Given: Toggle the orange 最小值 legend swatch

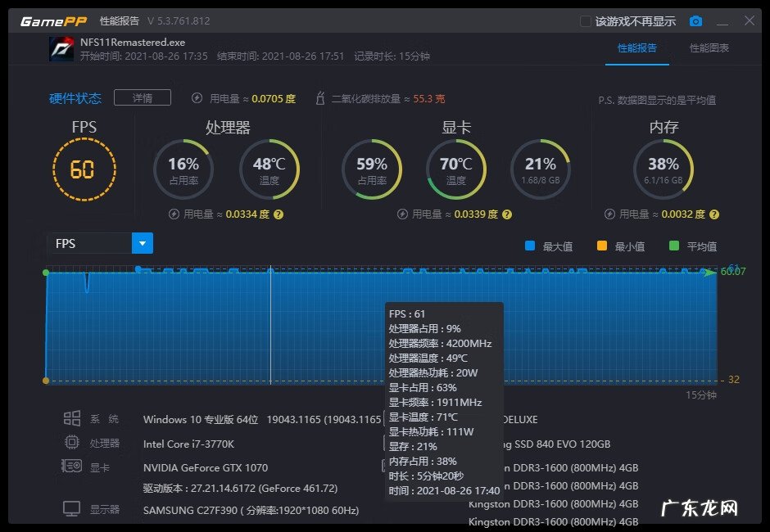Looking at the screenshot, I should pos(601,246).
